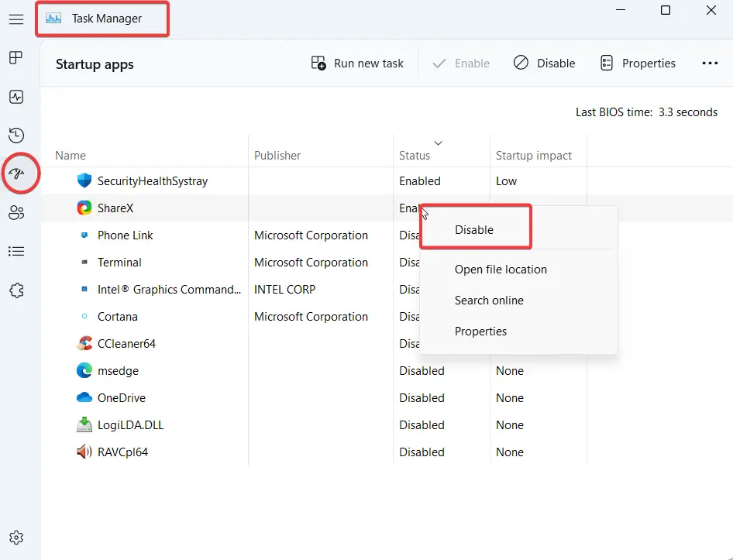Open the hamburger navigation menu

click(16, 19)
